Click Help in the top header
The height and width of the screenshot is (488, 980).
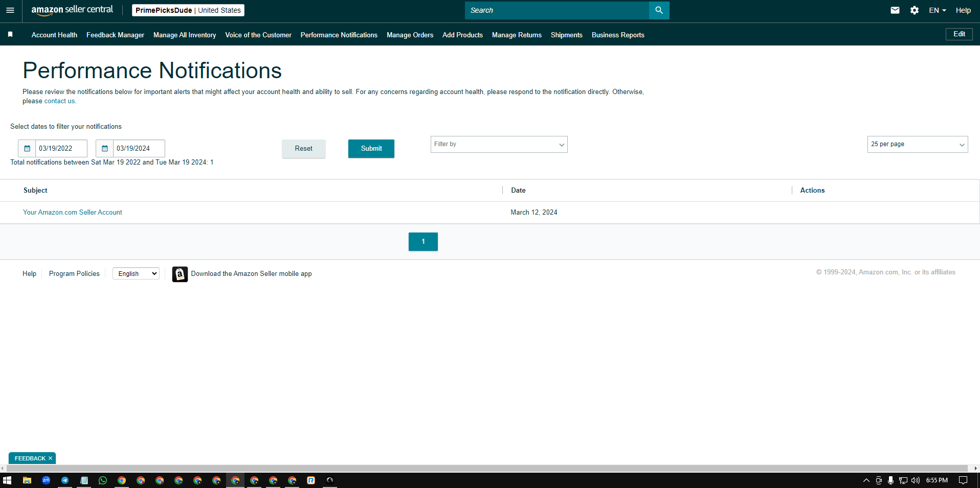(x=963, y=10)
